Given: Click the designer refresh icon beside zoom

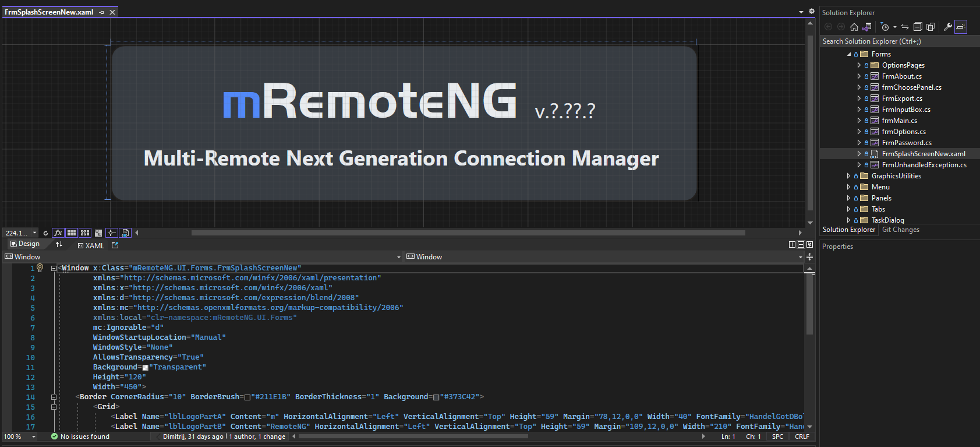Looking at the screenshot, I should [x=45, y=233].
